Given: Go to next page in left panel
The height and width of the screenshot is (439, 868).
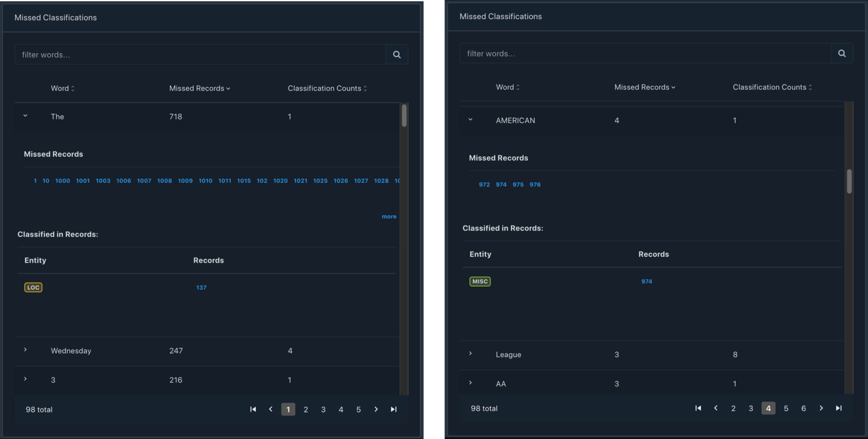Looking at the screenshot, I should coord(376,409).
